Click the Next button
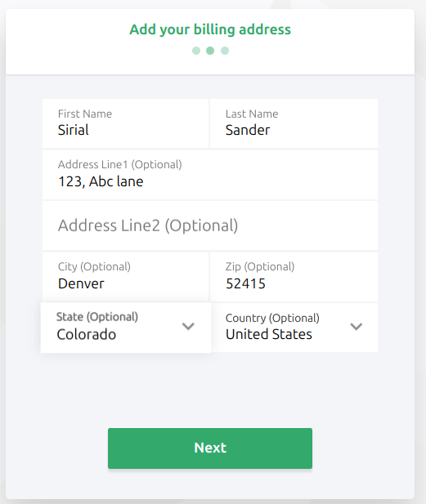 pos(210,448)
